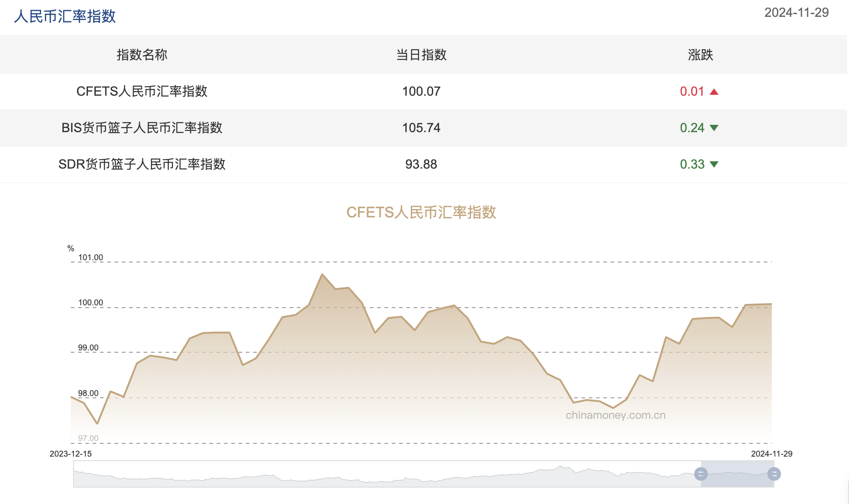Image resolution: width=849 pixels, height=504 pixels.
Task: Click the green down arrow beside 0.33
Action: pos(714,165)
